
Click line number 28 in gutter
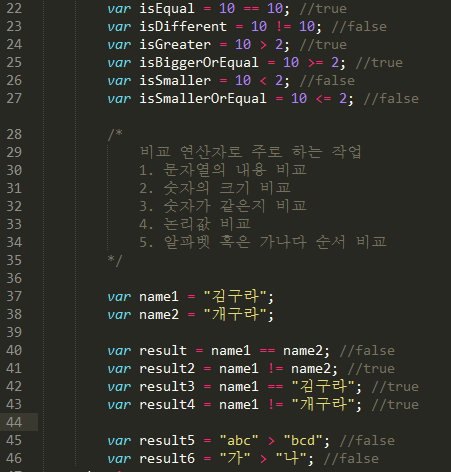coord(14,134)
